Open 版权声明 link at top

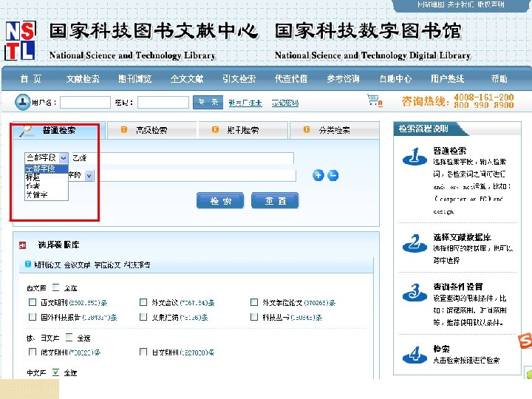(491, 4)
